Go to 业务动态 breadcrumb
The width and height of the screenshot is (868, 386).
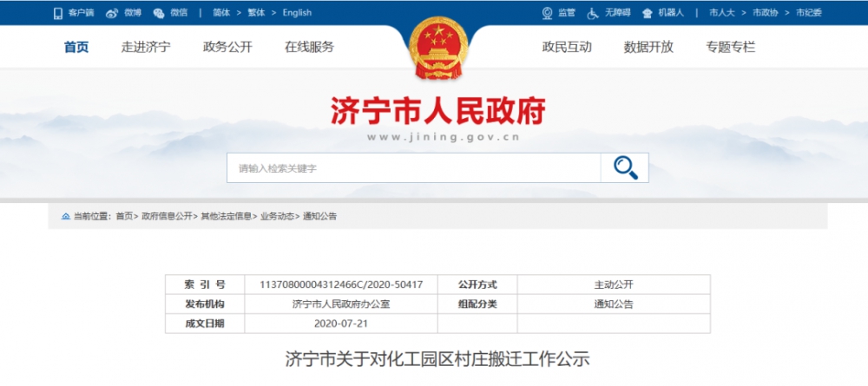[x=278, y=216]
